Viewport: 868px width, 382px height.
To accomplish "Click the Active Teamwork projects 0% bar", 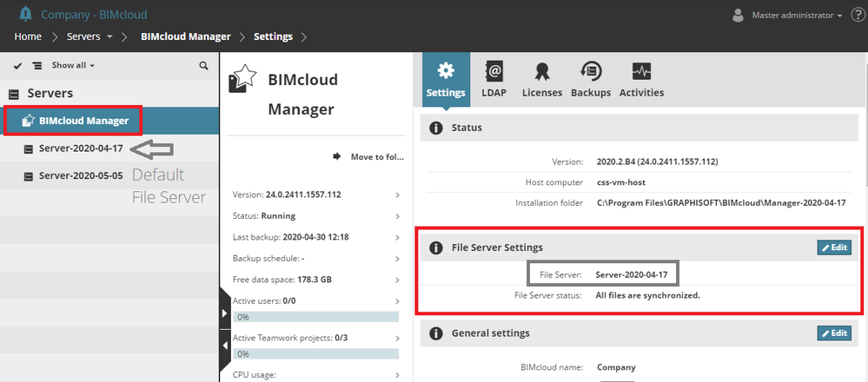I will coord(315,354).
